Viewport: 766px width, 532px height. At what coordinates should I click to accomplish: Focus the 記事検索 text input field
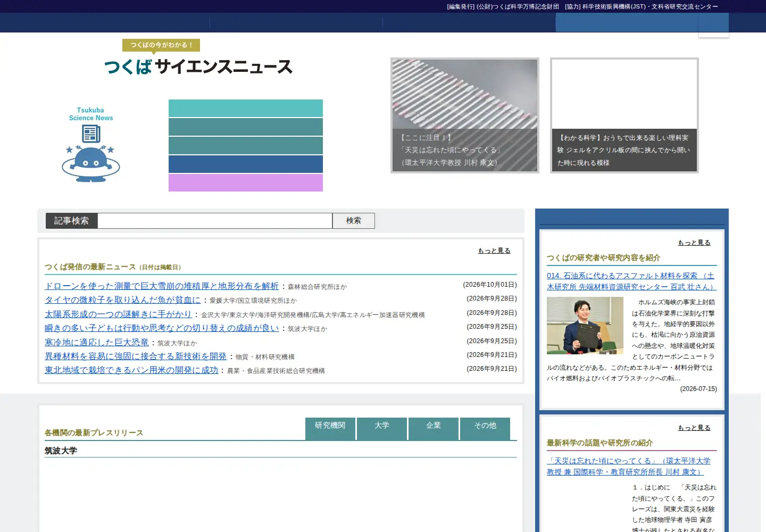point(215,221)
